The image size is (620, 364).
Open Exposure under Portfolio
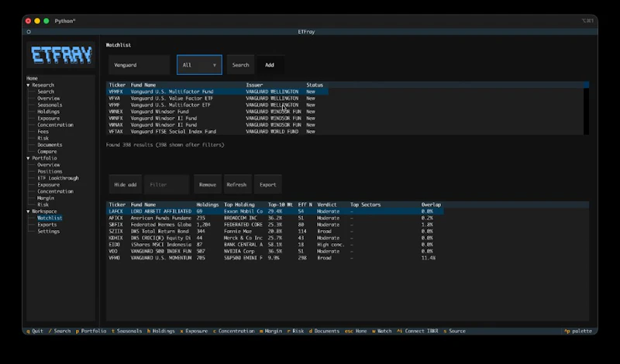tap(48, 185)
